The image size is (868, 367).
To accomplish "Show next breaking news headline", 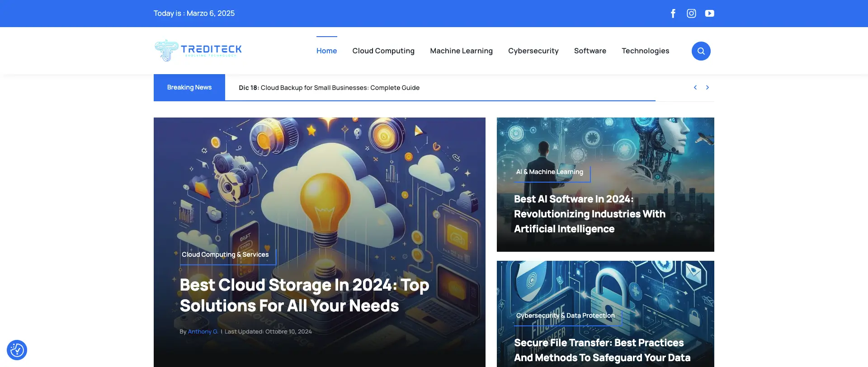I will coord(708,88).
